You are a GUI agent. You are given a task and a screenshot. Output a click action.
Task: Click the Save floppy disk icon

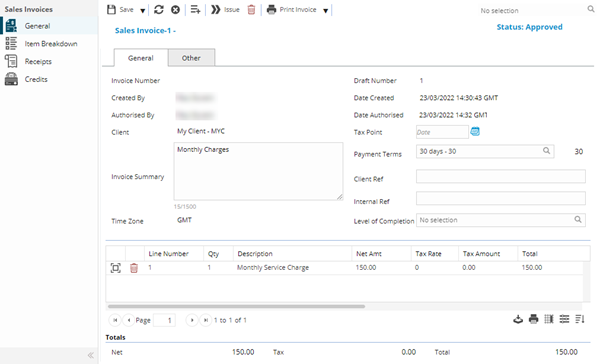111,10
